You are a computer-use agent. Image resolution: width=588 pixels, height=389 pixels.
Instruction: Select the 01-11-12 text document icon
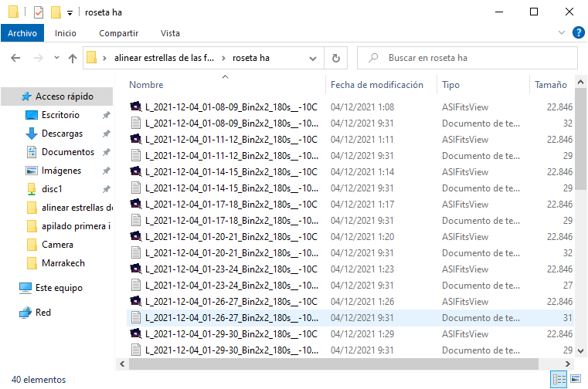(x=136, y=156)
